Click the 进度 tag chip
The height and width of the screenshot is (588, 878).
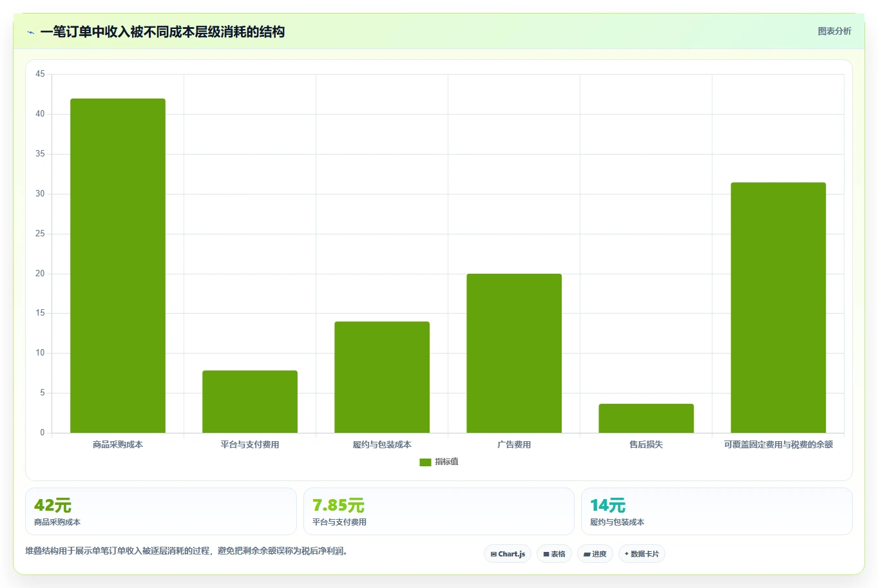(x=595, y=554)
